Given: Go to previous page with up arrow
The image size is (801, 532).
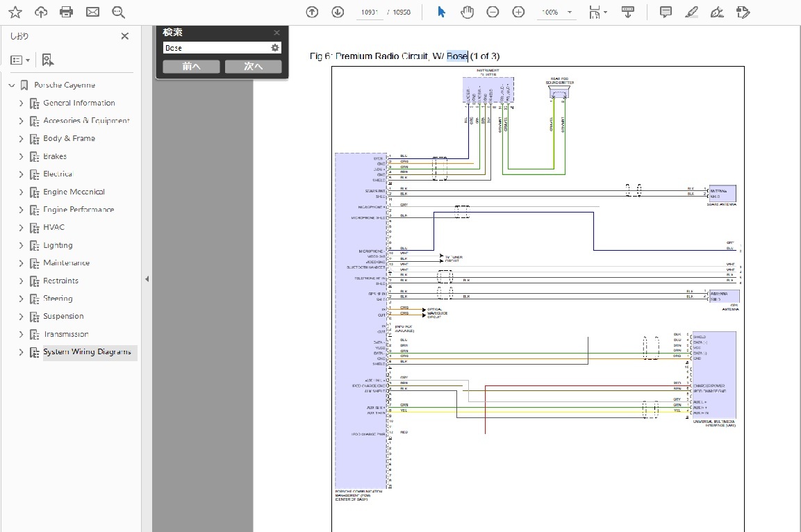Looking at the screenshot, I should pyautogui.click(x=312, y=12).
